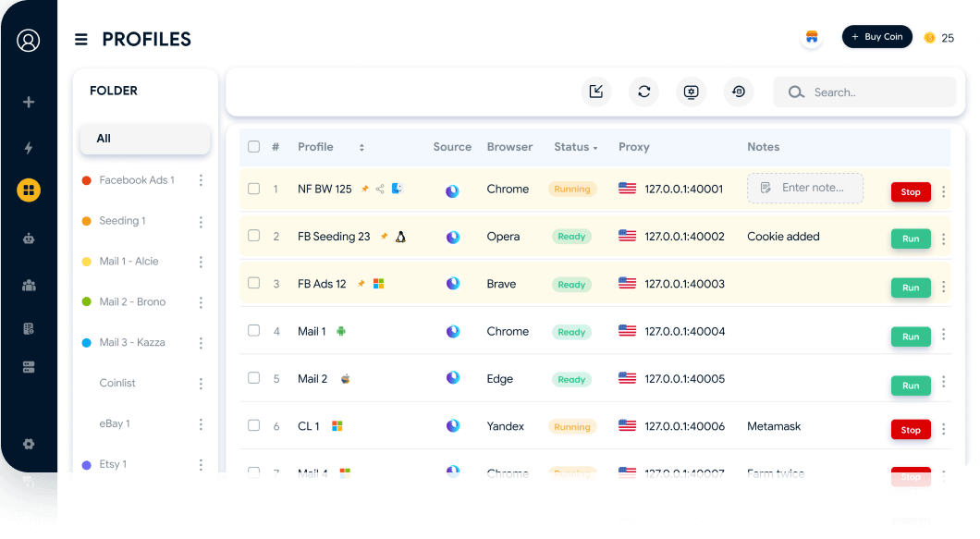Sort by the Profile column arrows
The image size is (980, 539).
point(361,148)
